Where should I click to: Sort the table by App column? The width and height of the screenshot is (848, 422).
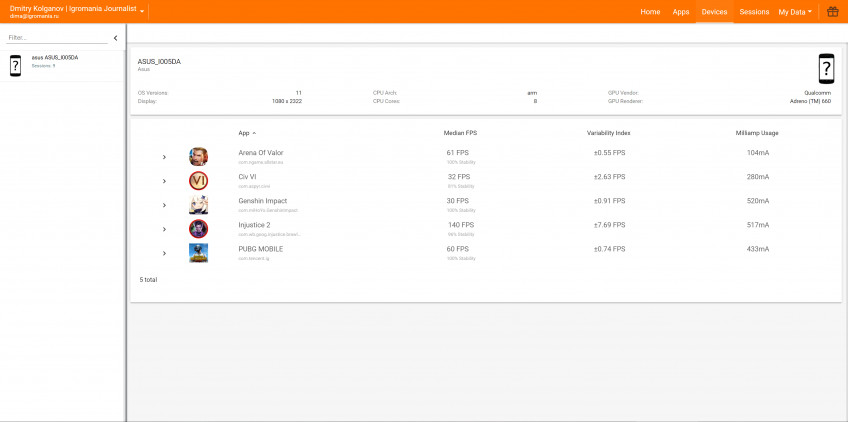tap(247, 133)
